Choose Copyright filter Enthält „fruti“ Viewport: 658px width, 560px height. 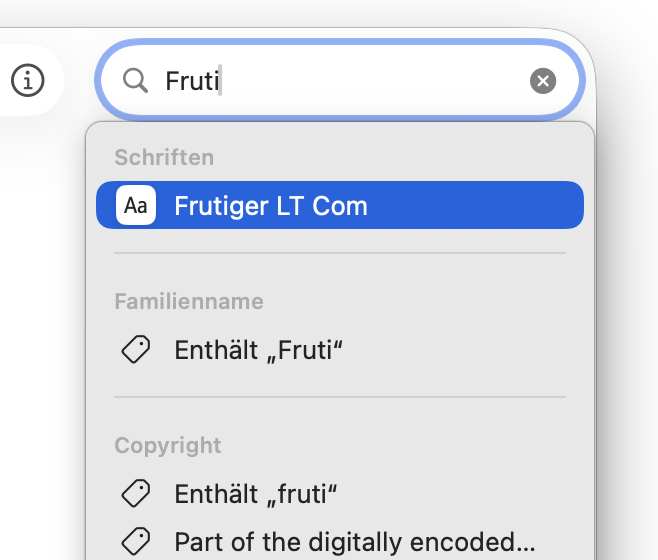tap(256, 494)
